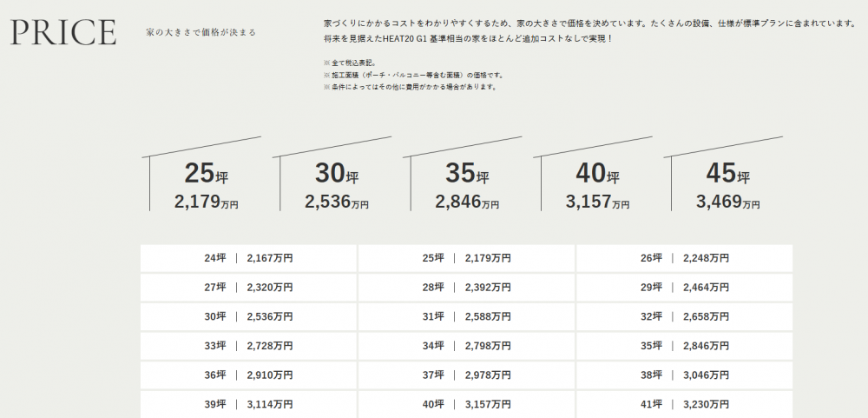Select the 30坪 house-shaped price card

pos(337,186)
